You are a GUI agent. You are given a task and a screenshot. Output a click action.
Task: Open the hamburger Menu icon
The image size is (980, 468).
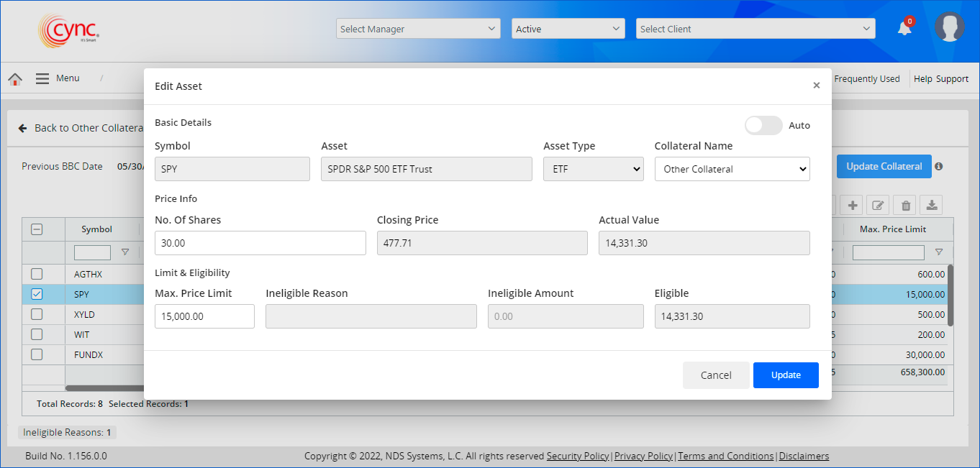[x=42, y=78]
